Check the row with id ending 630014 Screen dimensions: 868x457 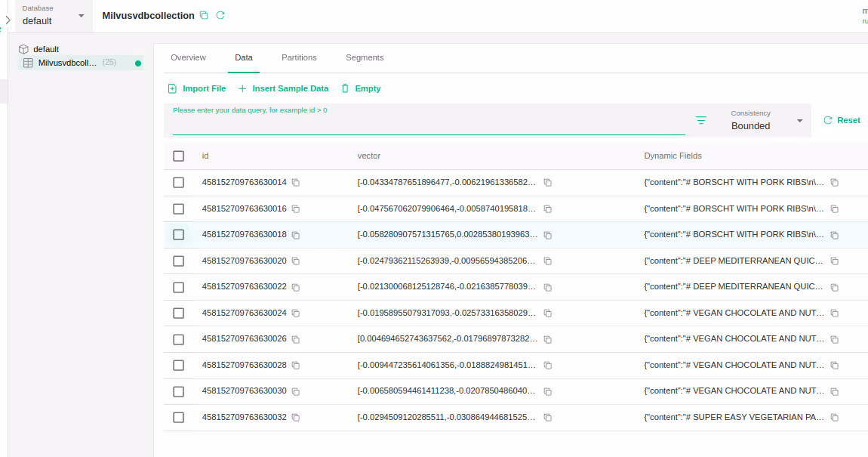point(178,182)
